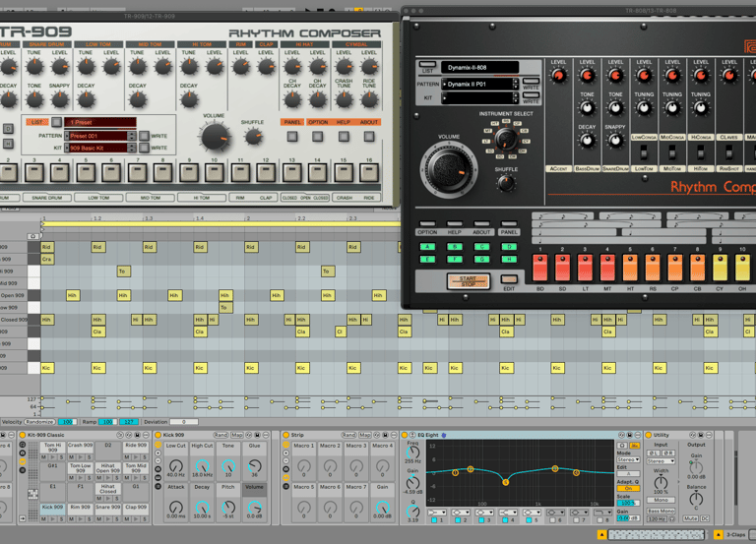This screenshot has width=756, height=544.
Task: Click first Rid note in MIDI clip
Action: (47, 247)
